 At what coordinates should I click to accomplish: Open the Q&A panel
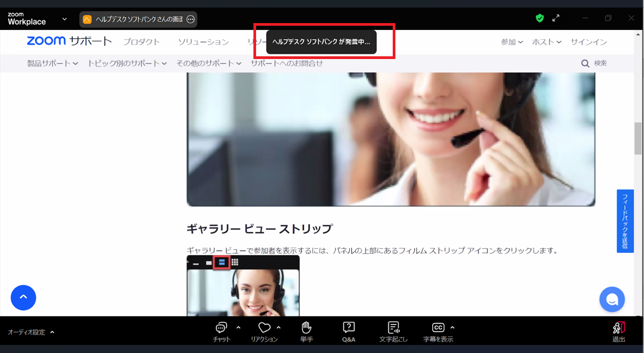click(349, 328)
